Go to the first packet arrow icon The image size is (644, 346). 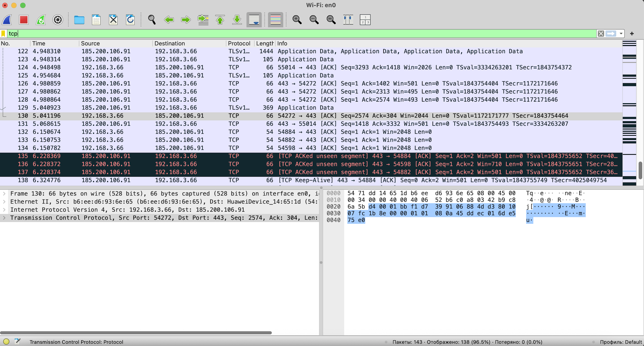click(220, 20)
